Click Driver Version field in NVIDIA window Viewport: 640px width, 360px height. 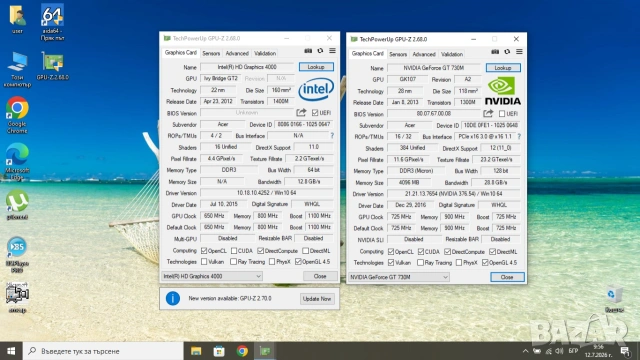point(453,194)
